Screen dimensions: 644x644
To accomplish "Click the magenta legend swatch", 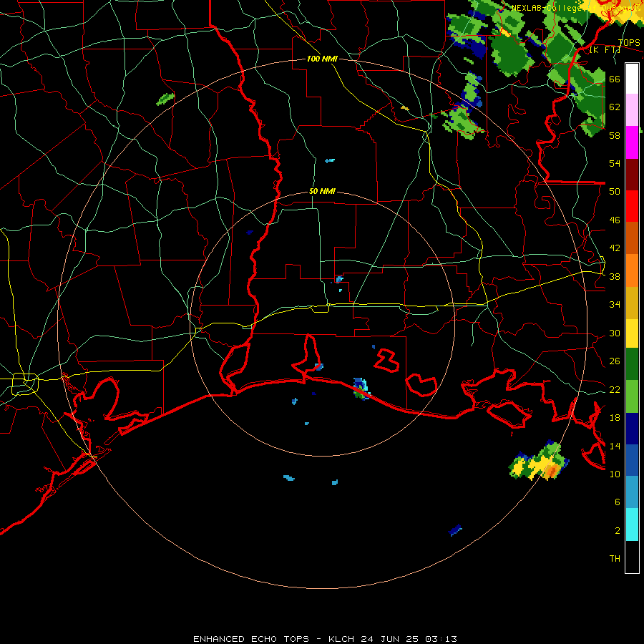I will pos(632,142).
